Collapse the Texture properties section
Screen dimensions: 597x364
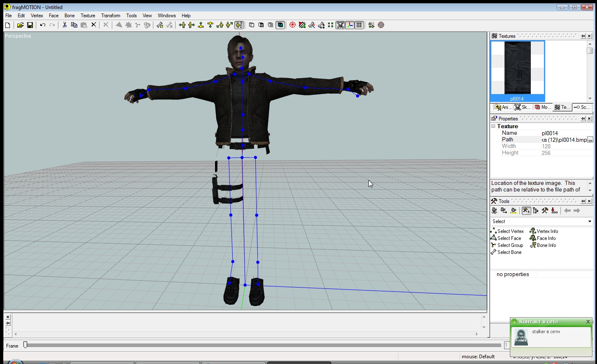[x=493, y=126]
